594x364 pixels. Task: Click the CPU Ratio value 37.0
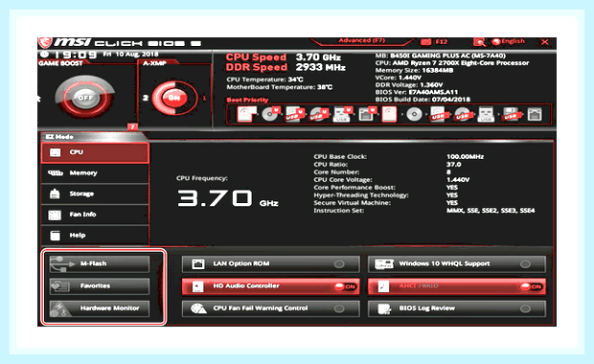453,165
